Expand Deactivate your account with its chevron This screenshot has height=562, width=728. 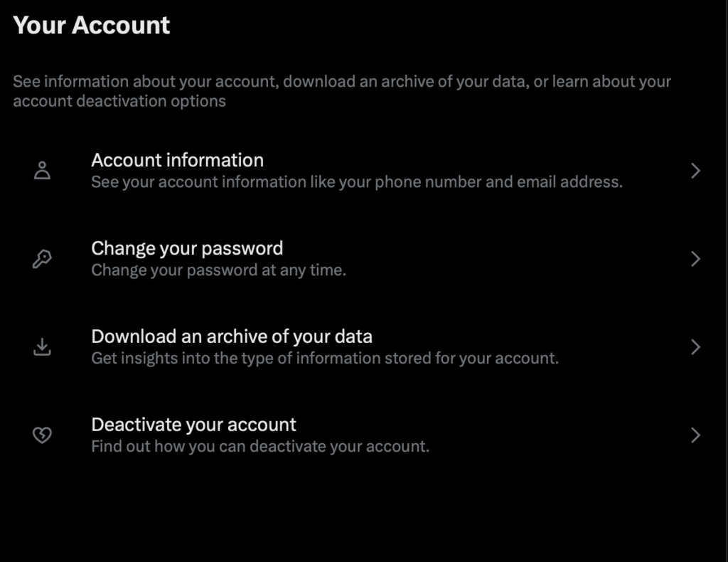[x=695, y=435]
